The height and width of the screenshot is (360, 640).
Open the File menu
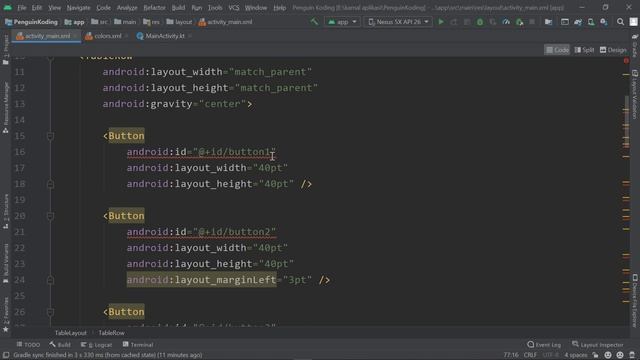22,8
